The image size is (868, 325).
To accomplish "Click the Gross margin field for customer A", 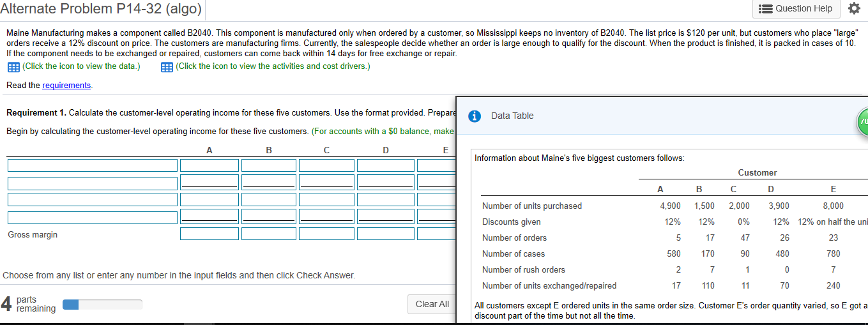I will pyautogui.click(x=209, y=234).
